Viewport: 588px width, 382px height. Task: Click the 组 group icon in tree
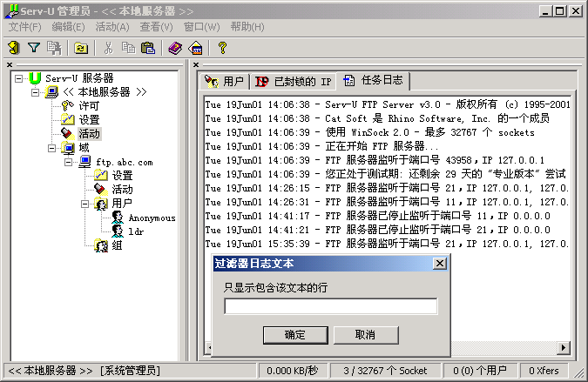(101, 245)
